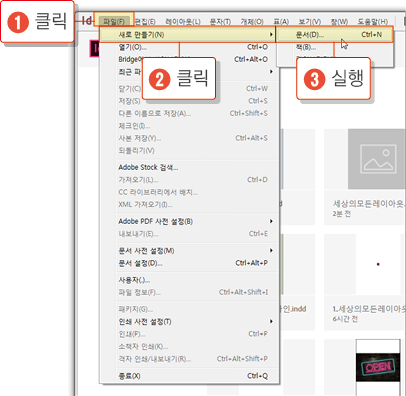Choose 책(B)... from the submenu
The height and width of the screenshot is (396, 406).
pos(334,47)
